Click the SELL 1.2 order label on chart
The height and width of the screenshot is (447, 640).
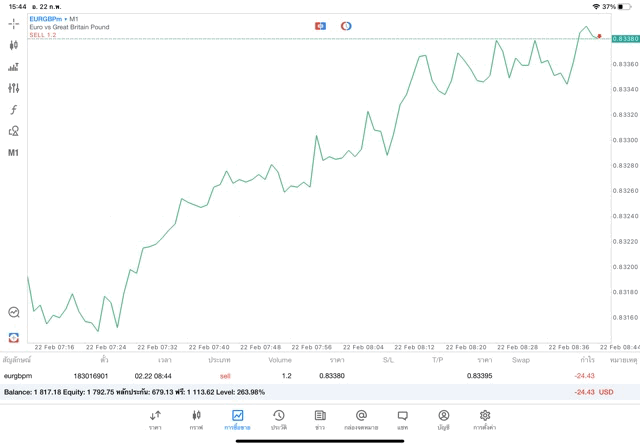point(42,35)
